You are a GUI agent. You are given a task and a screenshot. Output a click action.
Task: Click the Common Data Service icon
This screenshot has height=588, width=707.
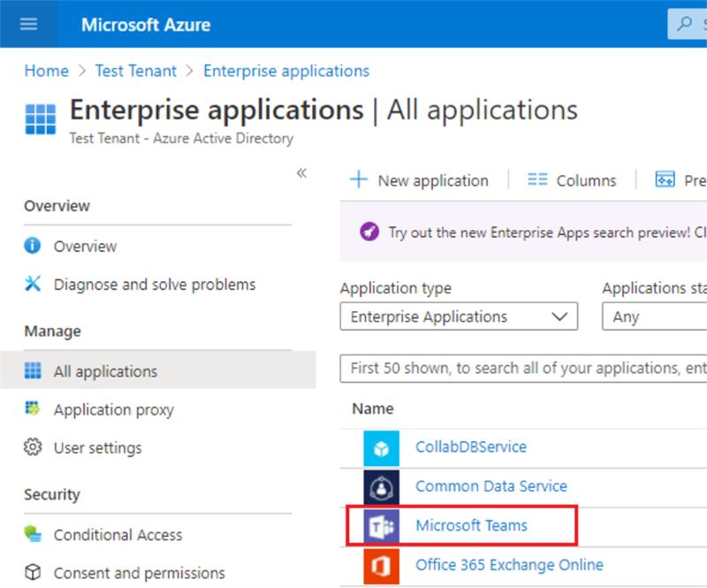coord(382,487)
